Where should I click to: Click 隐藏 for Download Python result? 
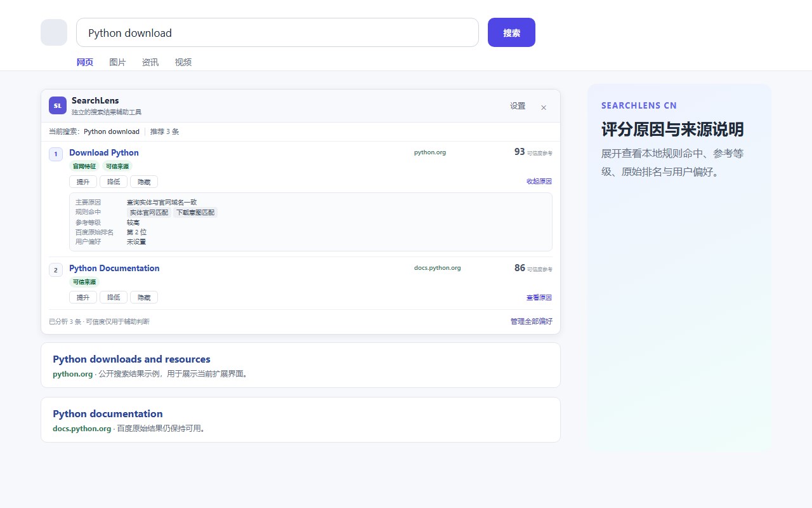[144, 182]
